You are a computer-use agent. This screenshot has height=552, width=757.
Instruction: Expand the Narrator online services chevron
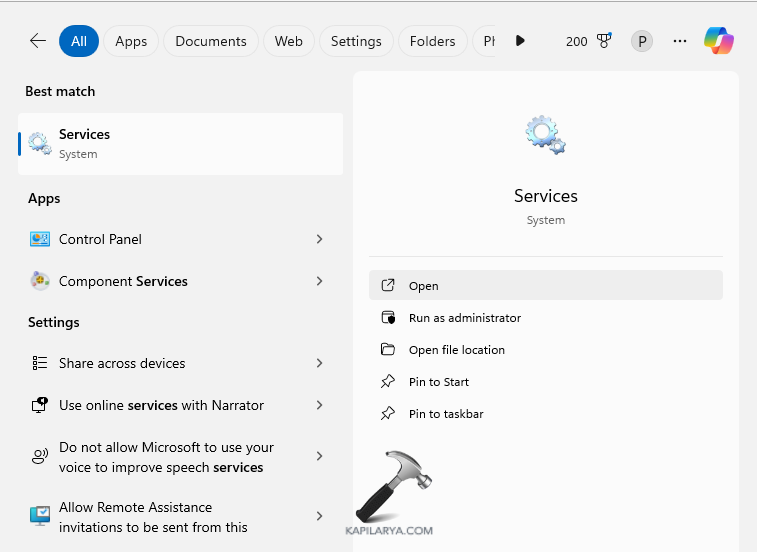(319, 405)
